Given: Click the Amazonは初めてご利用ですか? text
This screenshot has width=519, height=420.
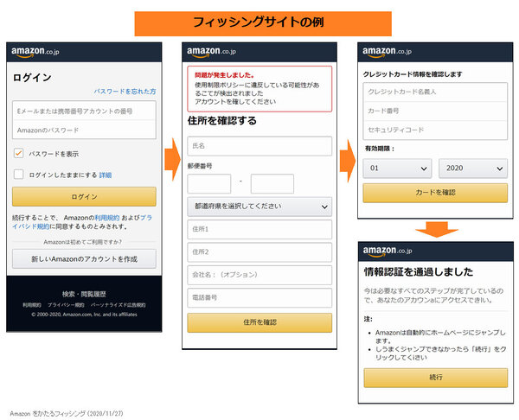Looking at the screenshot, I should (x=83, y=242).
